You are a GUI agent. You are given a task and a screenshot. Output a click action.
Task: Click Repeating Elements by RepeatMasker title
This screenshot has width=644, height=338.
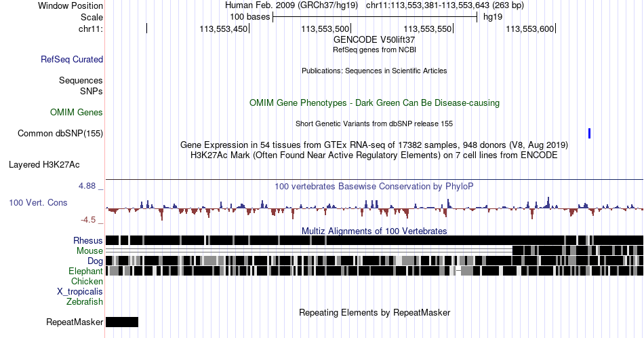click(x=374, y=312)
